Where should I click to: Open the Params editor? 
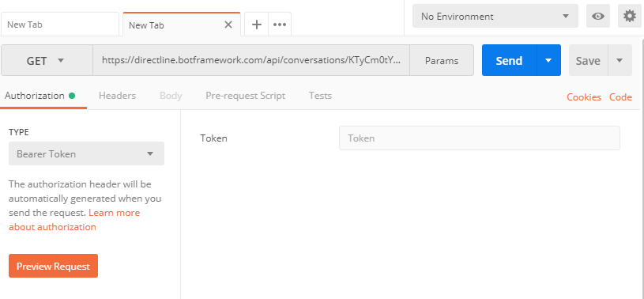[442, 60]
